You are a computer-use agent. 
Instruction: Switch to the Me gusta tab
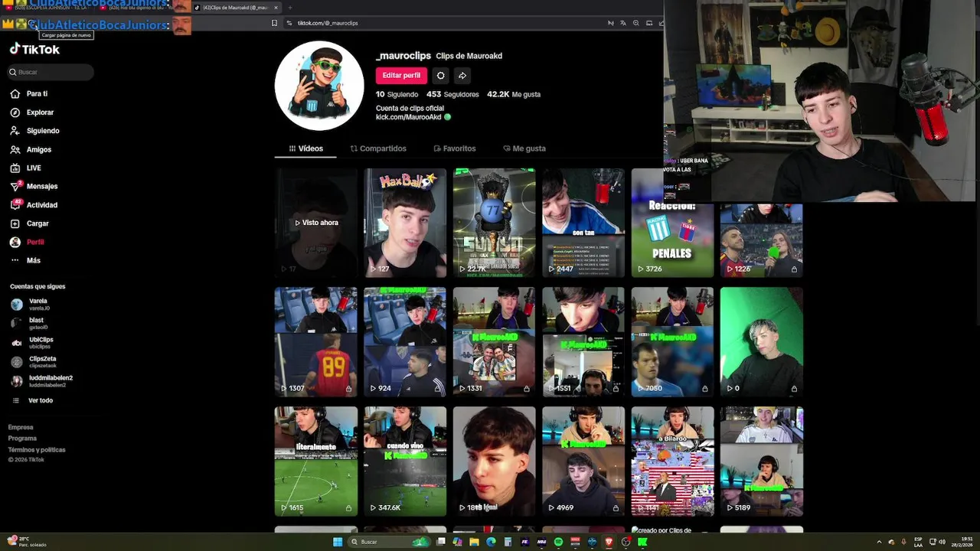524,148
